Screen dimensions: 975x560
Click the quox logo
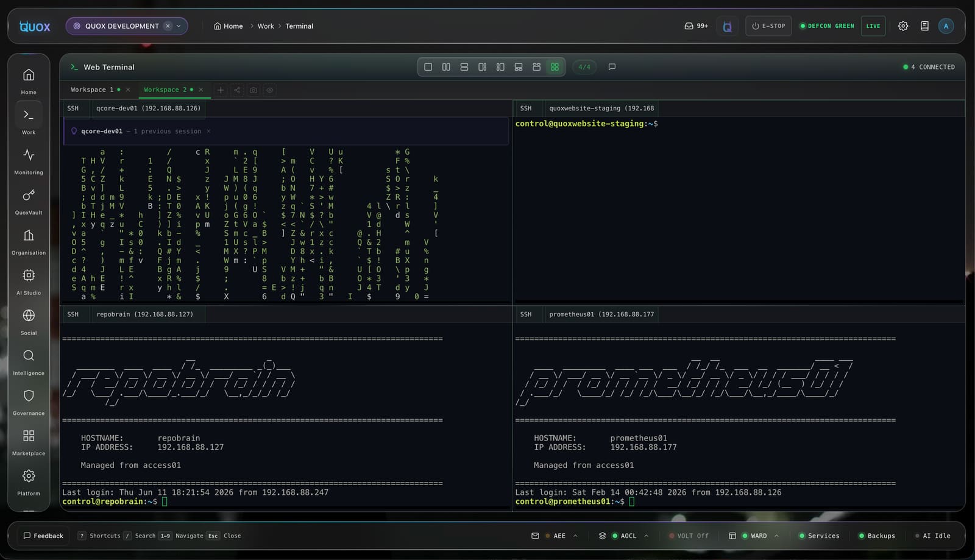coord(35,26)
